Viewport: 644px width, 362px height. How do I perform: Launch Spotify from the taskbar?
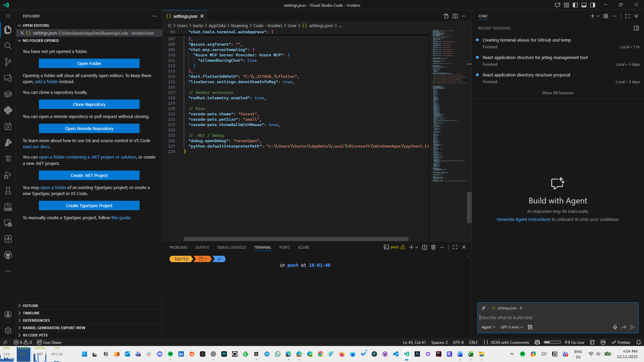click(170, 354)
